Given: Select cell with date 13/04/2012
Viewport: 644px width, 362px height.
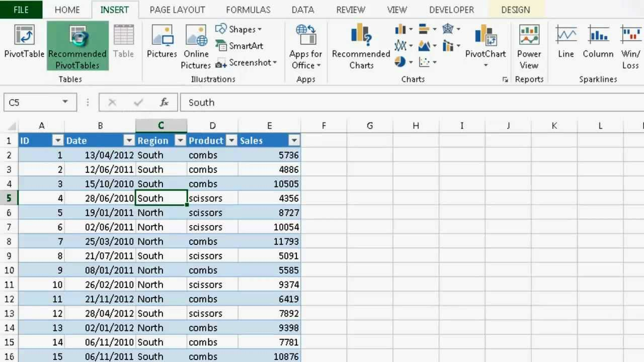Looking at the screenshot, I should coord(100,155).
